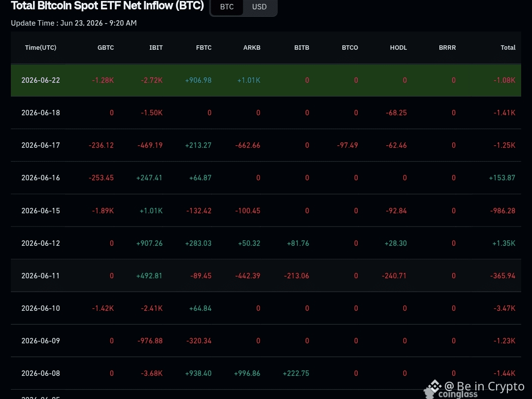
Task: Click HODL value -62.46
Action: [396, 145]
